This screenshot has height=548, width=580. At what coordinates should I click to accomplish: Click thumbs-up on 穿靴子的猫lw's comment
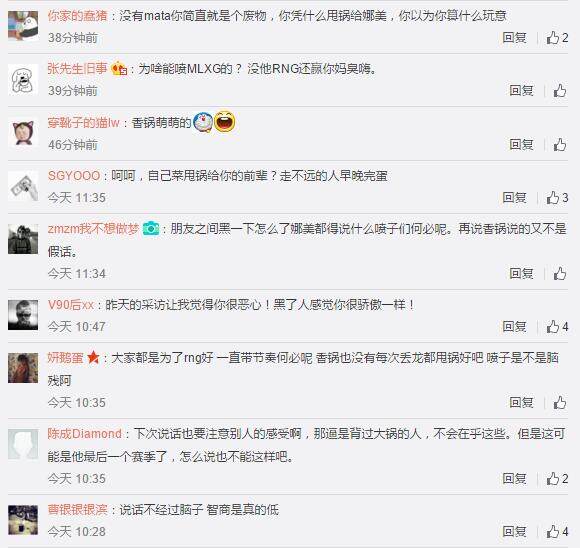[x=560, y=145]
